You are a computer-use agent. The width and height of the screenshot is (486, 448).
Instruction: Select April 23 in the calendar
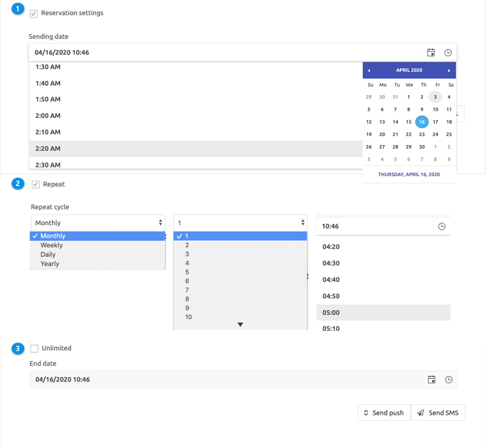[422, 134]
